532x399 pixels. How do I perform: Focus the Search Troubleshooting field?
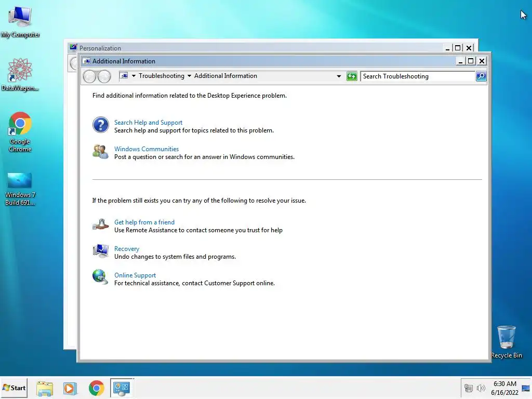(x=418, y=76)
